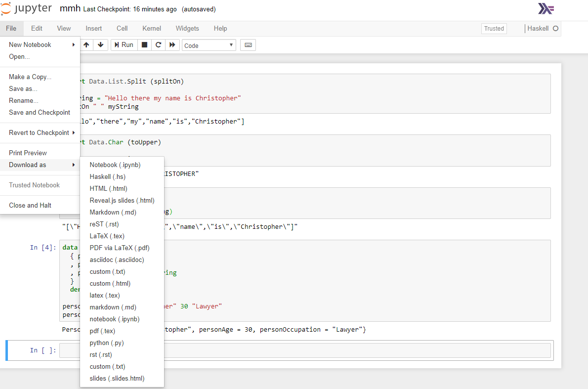Expand the Download as submenu
Screen dimensions: 588x389
point(40,165)
